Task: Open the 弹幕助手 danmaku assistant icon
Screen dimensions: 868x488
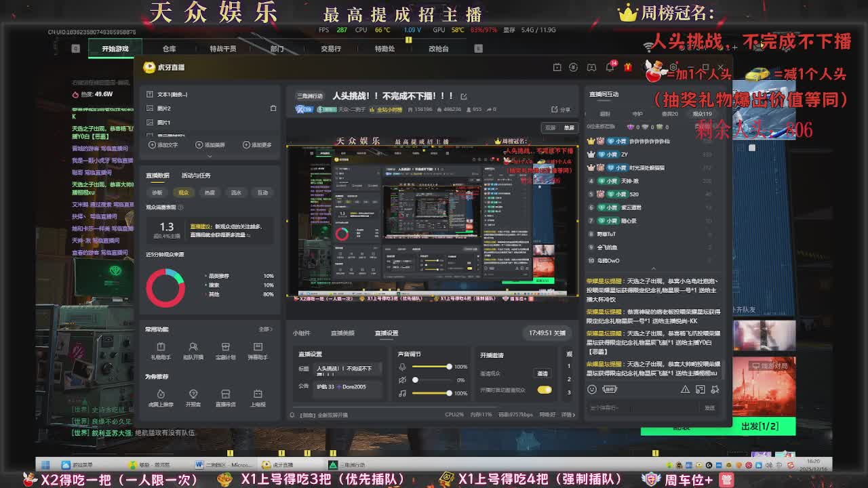Action: coord(258,350)
